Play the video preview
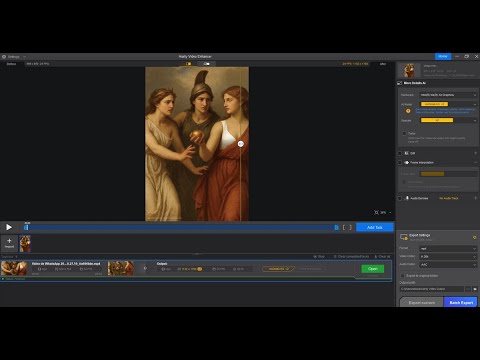 click(x=9, y=227)
